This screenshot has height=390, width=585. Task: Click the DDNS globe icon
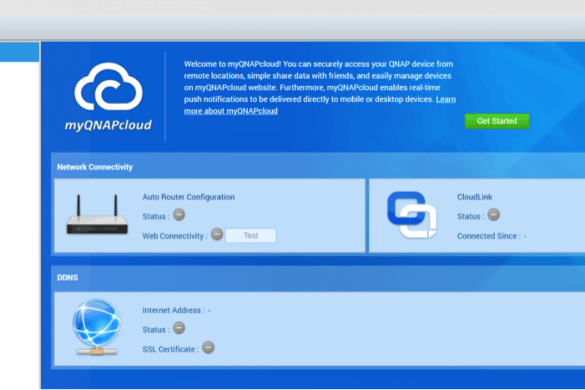tap(97, 327)
